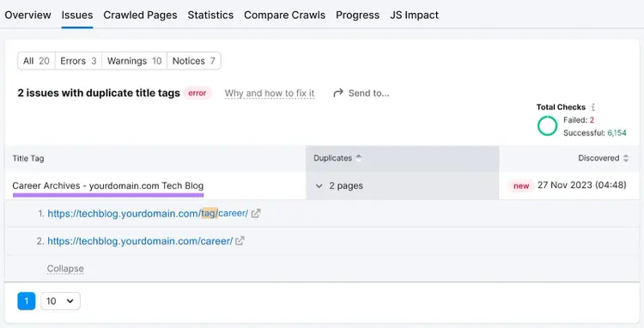The image size is (644, 328).
Task: Go to Compare Crawls tab
Action: [x=284, y=15]
